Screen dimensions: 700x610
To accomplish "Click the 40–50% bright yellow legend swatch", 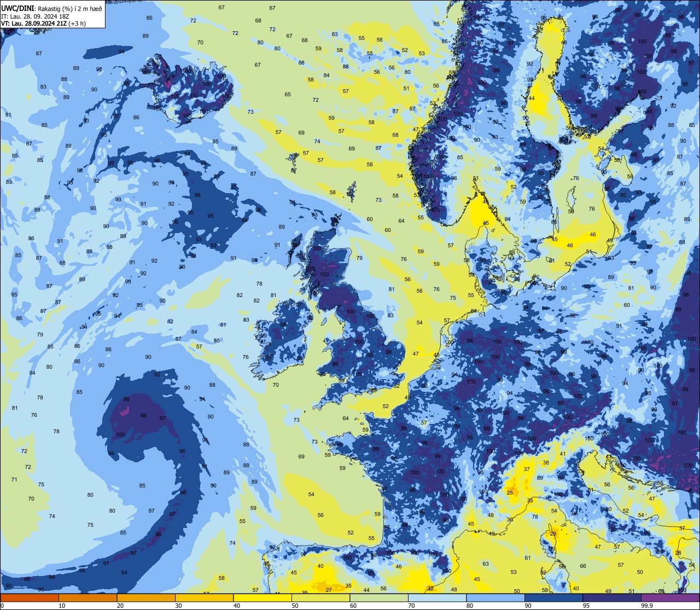I will (262, 597).
